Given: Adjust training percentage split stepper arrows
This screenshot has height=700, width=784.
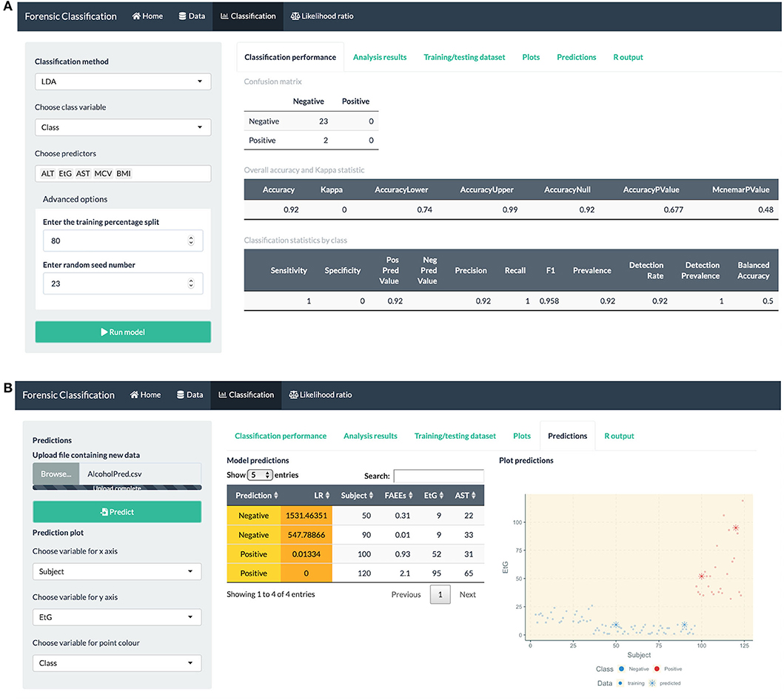Looking at the screenshot, I should [191, 240].
